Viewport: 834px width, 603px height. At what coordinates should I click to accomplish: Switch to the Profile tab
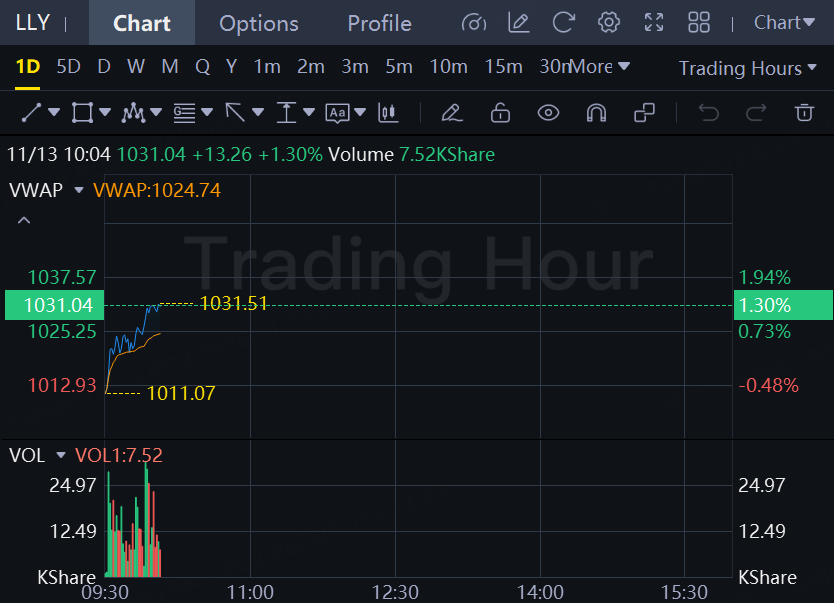[379, 23]
